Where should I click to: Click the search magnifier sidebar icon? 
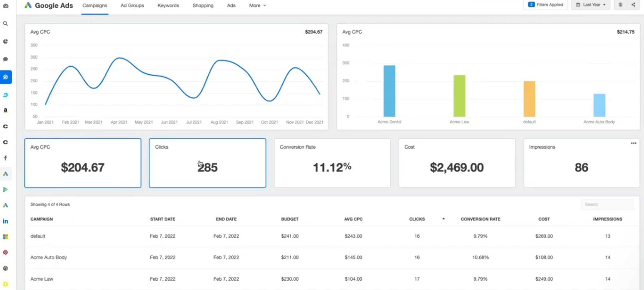tap(5, 24)
